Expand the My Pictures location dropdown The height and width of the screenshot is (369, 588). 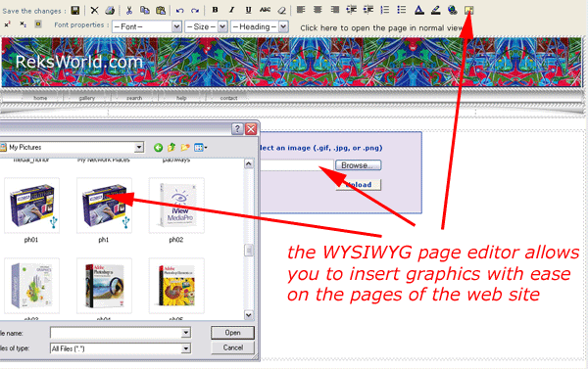pyautogui.click(x=139, y=147)
